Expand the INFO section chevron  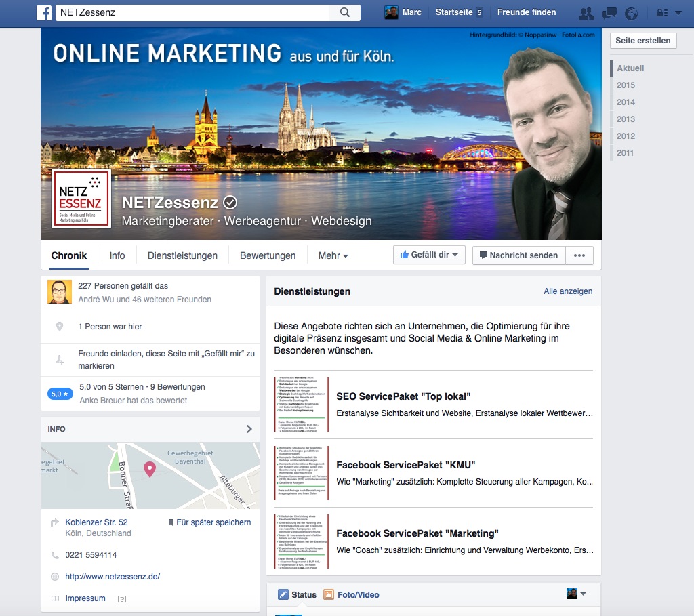click(249, 429)
